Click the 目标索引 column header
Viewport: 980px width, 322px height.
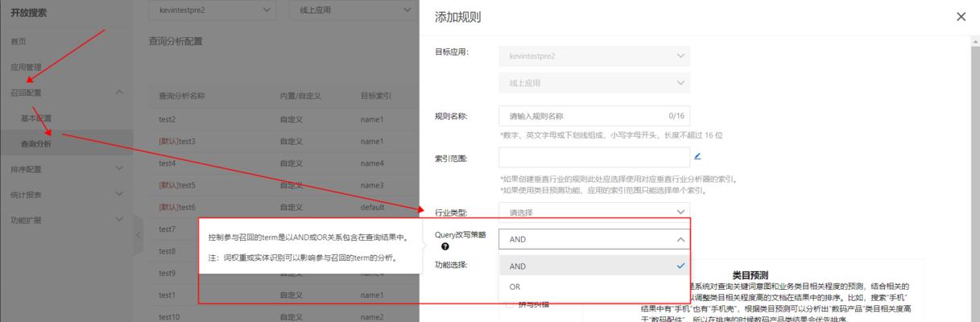[376, 96]
